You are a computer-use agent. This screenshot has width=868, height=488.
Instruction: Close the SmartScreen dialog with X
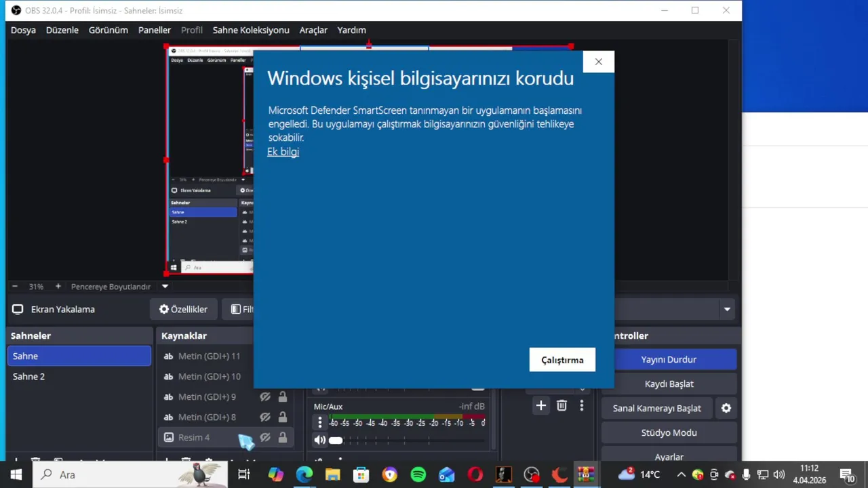pos(598,62)
